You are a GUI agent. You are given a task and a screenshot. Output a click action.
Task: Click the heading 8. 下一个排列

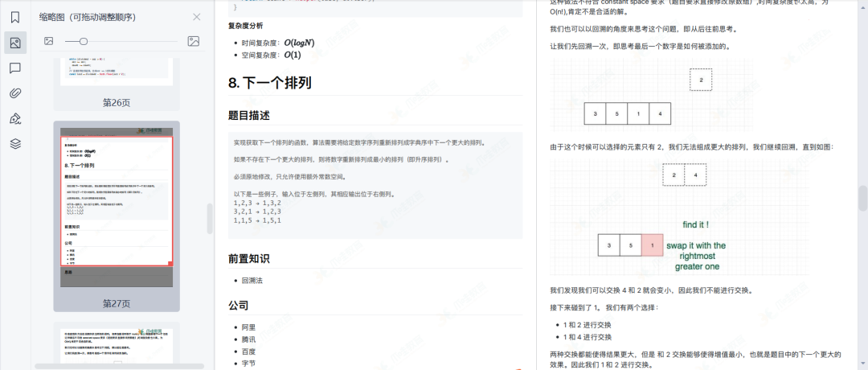click(x=269, y=83)
